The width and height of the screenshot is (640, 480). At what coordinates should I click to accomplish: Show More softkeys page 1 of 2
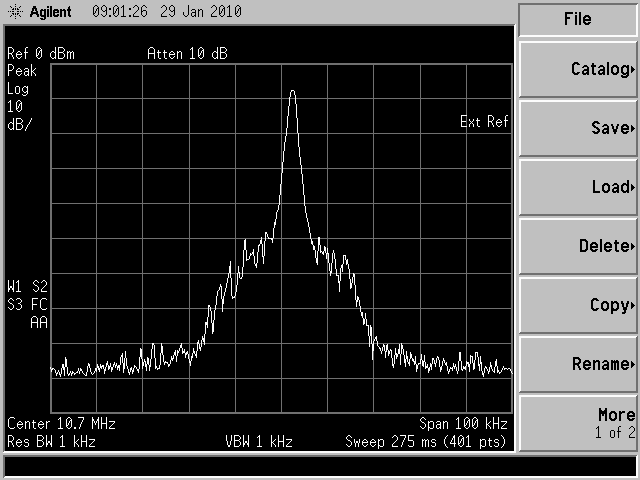point(578,423)
